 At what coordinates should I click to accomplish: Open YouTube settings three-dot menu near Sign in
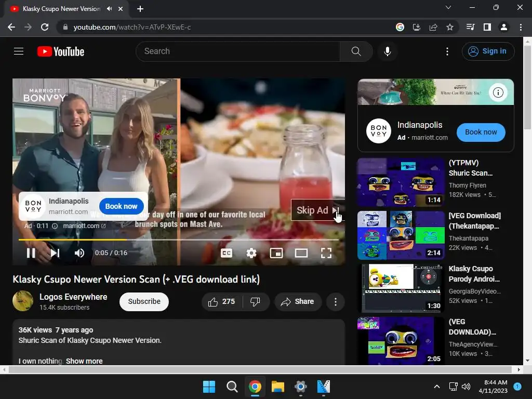click(447, 51)
